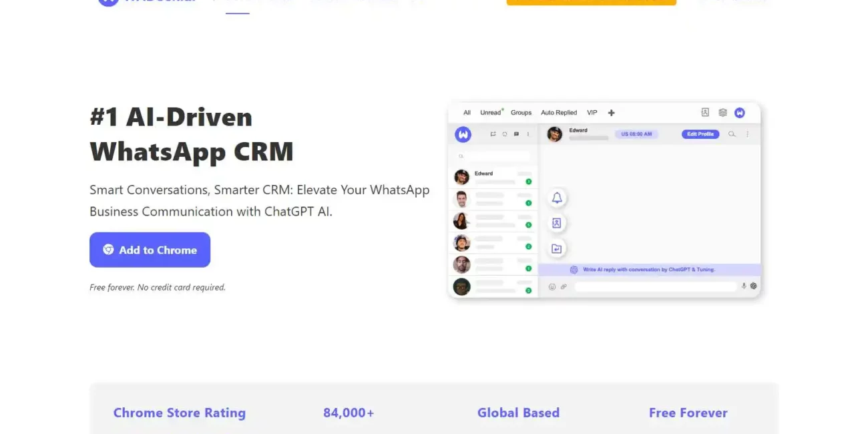Viewport: 868px width, 434px height.
Task: Click the Chrome Store Rating heading
Action: (180, 413)
